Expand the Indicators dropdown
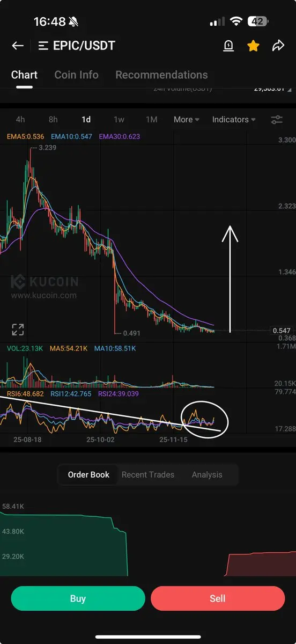The height and width of the screenshot is (644, 296). click(234, 120)
